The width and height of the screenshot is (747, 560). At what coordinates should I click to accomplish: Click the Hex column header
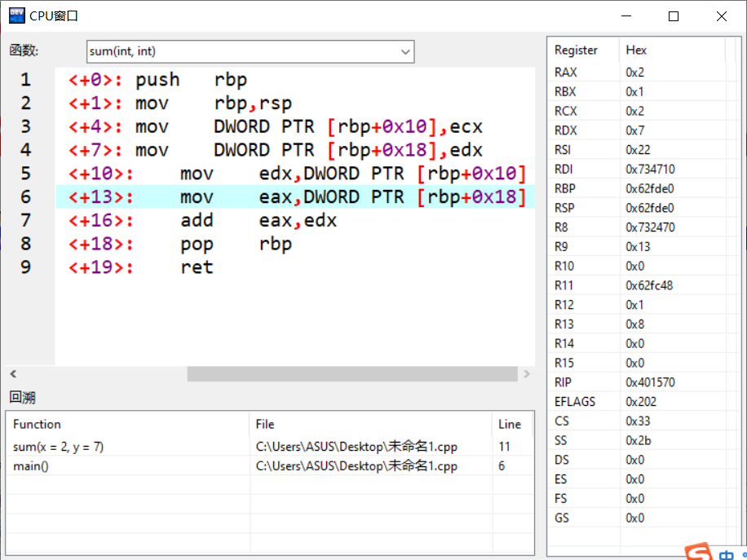pos(672,50)
